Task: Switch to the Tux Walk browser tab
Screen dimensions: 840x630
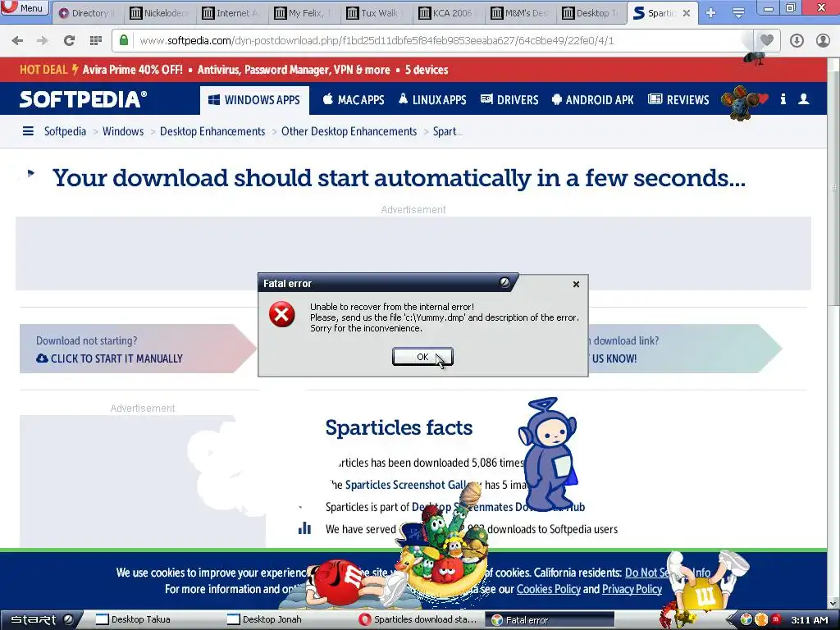Action: pos(376,13)
